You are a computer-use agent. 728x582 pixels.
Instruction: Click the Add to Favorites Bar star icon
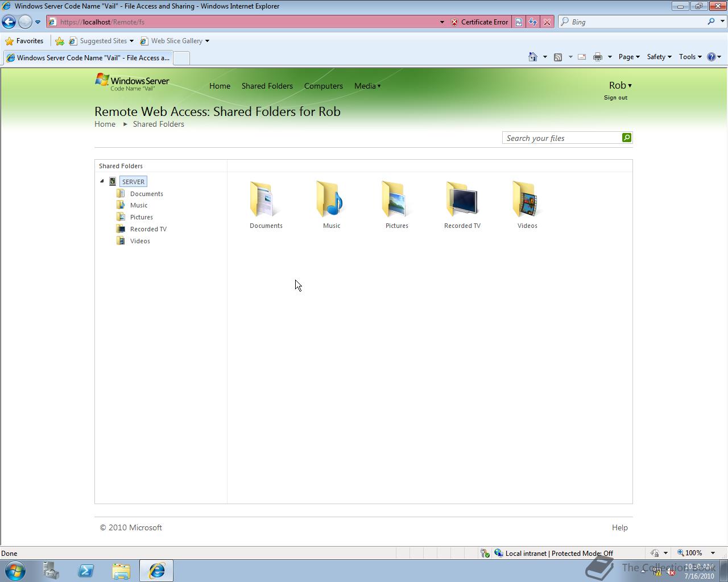click(x=60, y=41)
